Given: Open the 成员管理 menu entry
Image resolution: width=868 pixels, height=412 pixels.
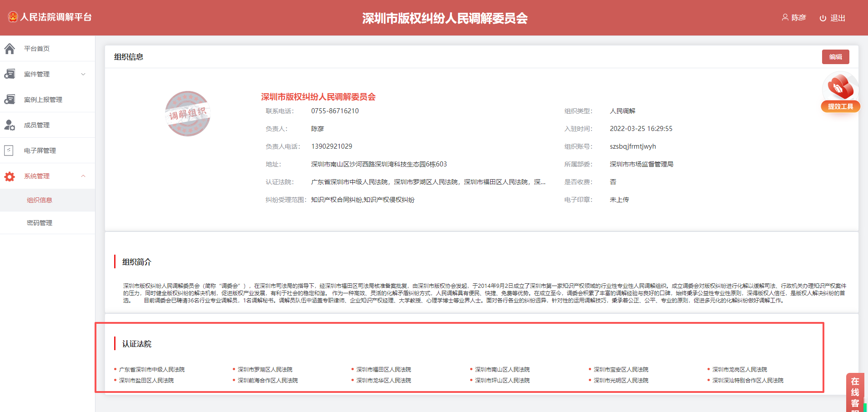Looking at the screenshot, I should (x=37, y=125).
